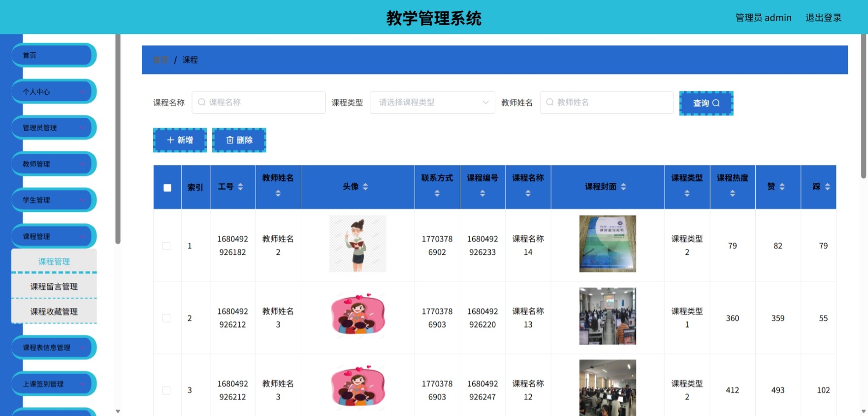Open the course cover image in row 3
Image resolution: width=868 pixels, height=416 pixels.
tap(608, 388)
